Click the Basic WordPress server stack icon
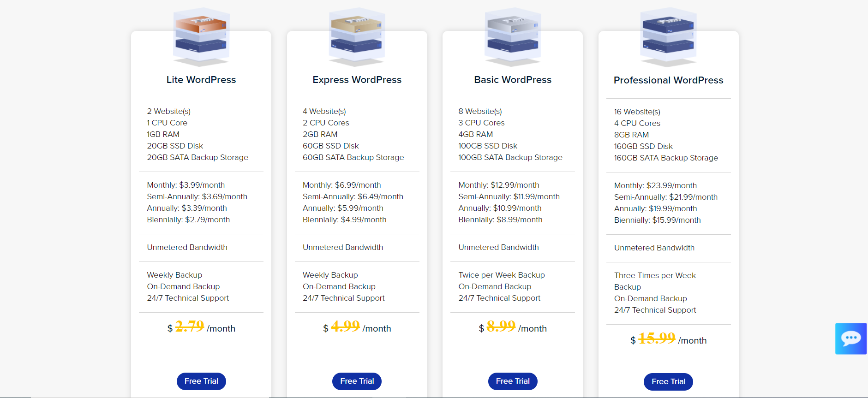 point(513,36)
